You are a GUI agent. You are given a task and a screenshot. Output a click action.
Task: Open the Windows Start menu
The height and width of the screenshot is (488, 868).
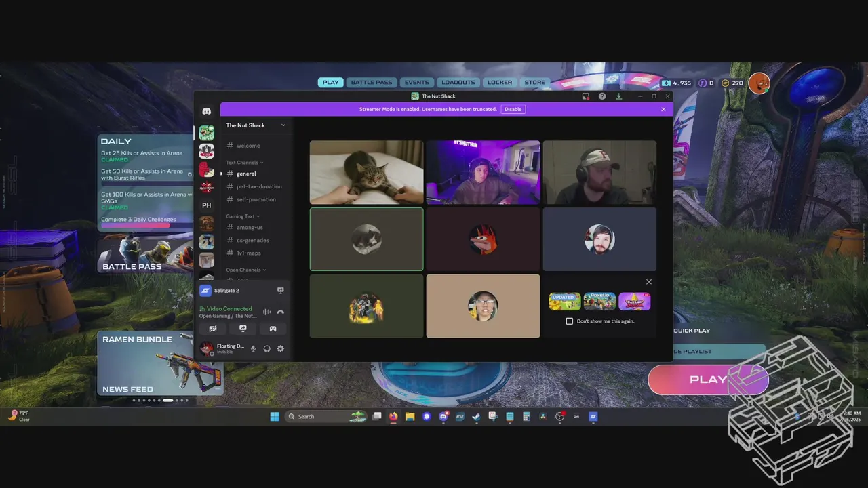click(x=275, y=416)
